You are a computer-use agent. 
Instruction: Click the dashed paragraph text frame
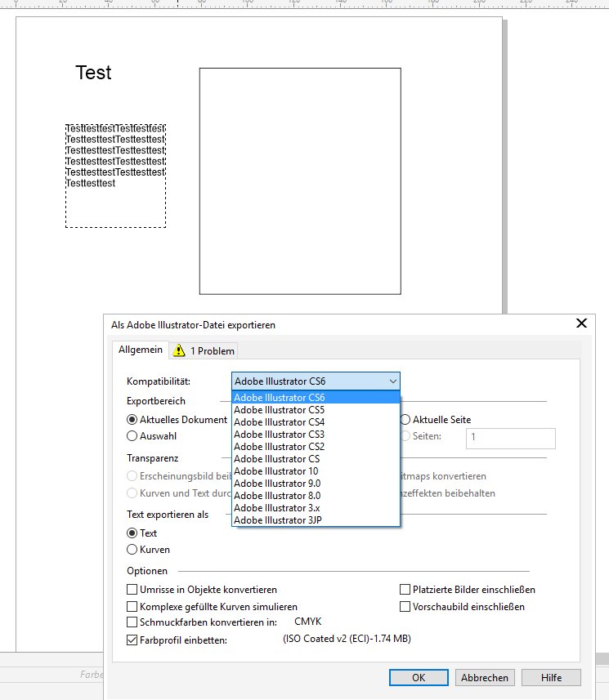[x=116, y=176]
